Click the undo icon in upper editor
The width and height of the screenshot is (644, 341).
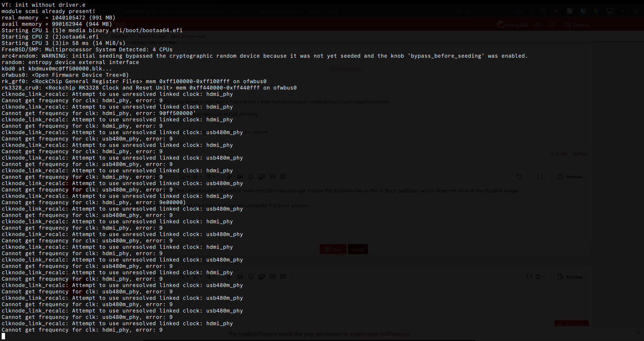[x=519, y=177]
